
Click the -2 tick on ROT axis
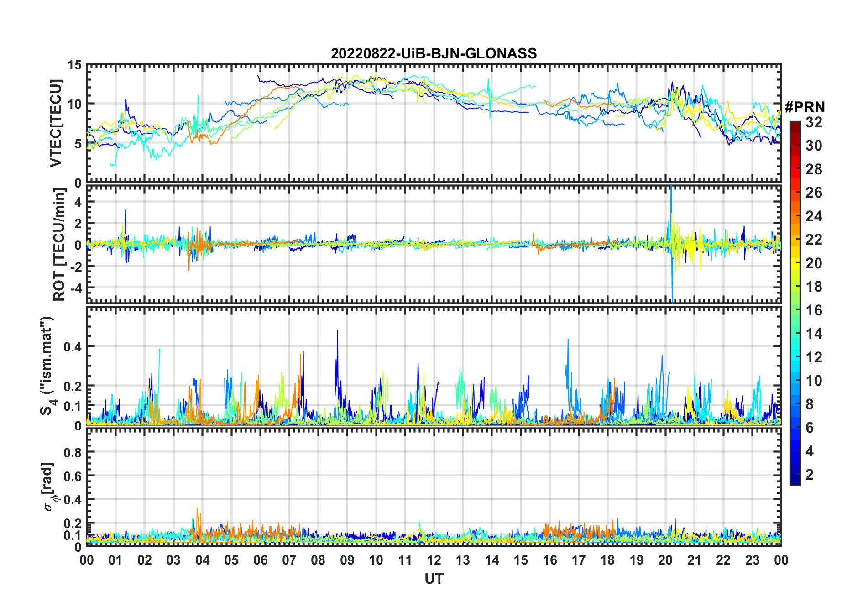(x=77, y=267)
